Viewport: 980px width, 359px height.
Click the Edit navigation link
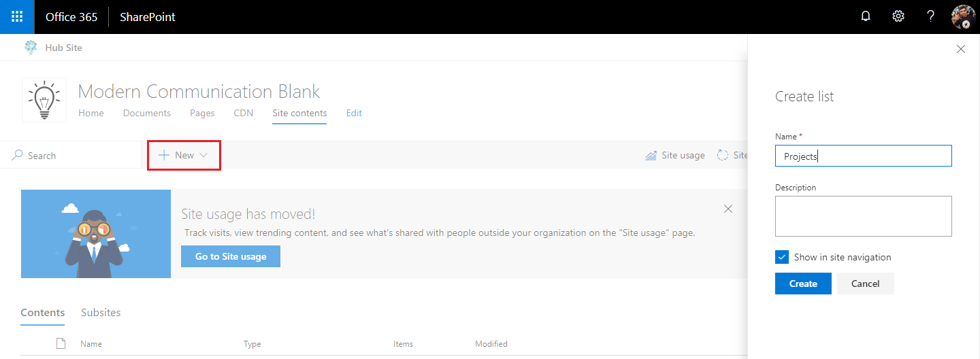tap(354, 113)
